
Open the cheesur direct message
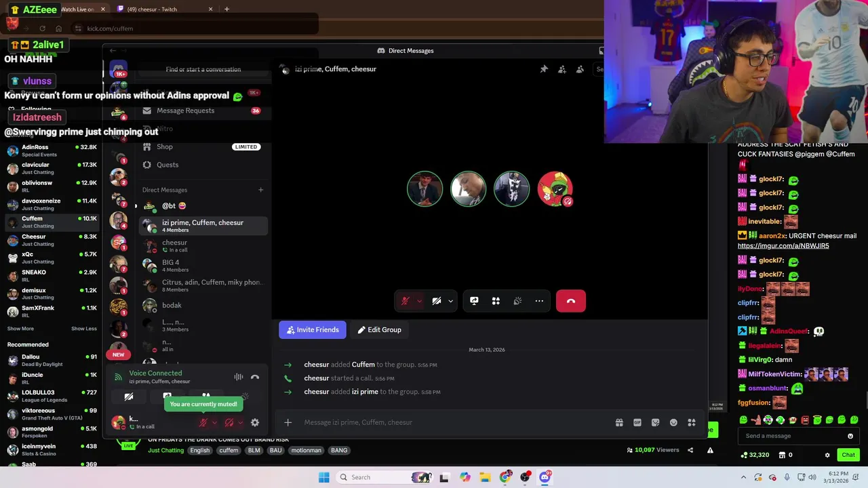click(202, 246)
